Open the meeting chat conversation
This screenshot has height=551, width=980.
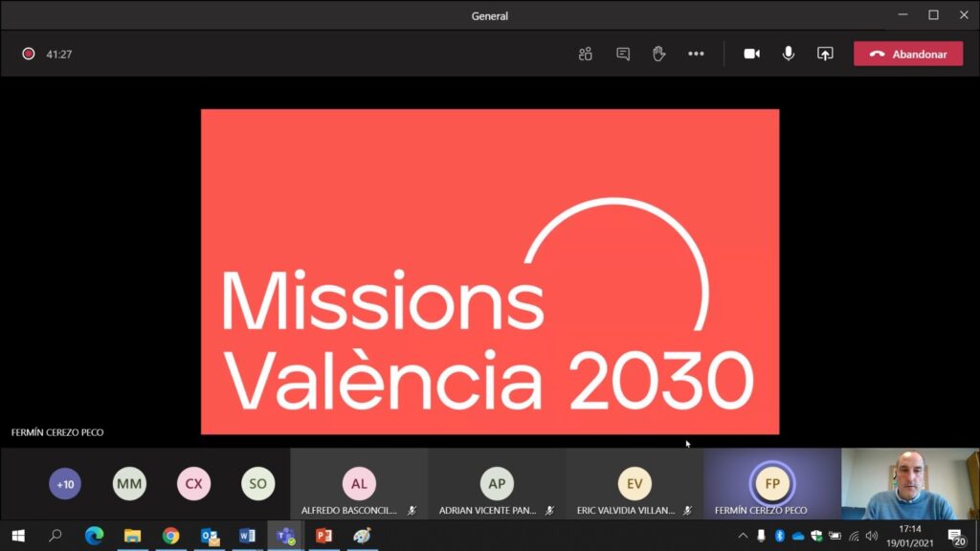pyautogui.click(x=622, y=54)
